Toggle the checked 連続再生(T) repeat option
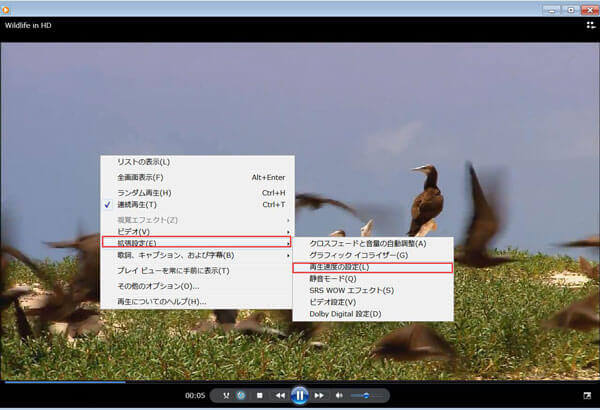 (x=197, y=205)
